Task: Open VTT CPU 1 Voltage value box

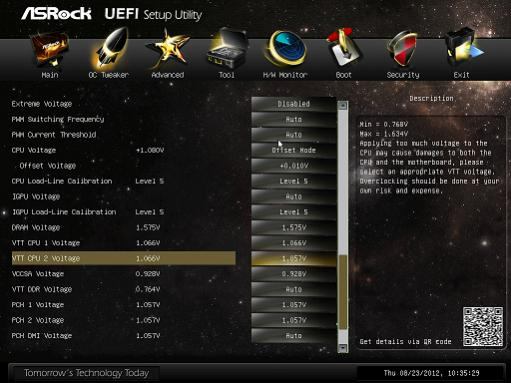Action: click(x=294, y=243)
